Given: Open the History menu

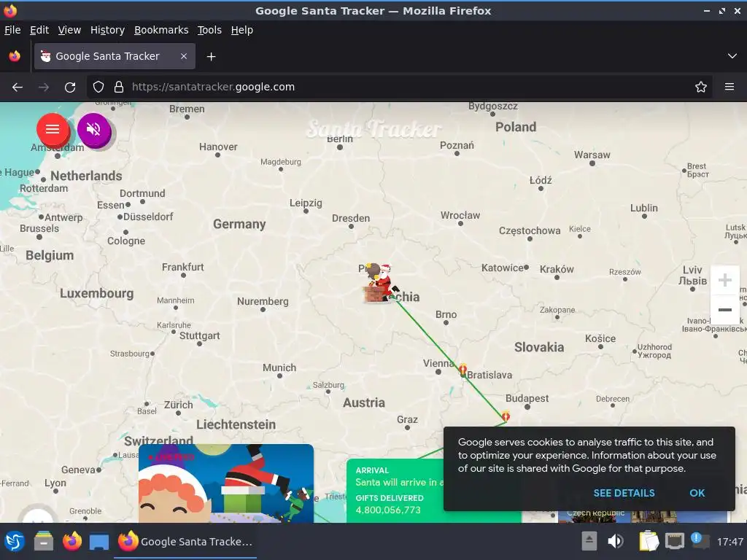Looking at the screenshot, I should [x=107, y=30].
